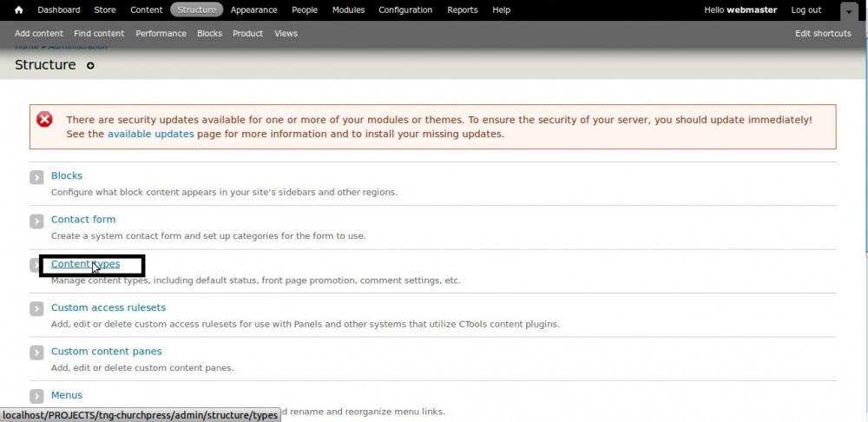Log out of the webmaster account
The width and height of the screenshot is (868, 422).
point(806,10)
